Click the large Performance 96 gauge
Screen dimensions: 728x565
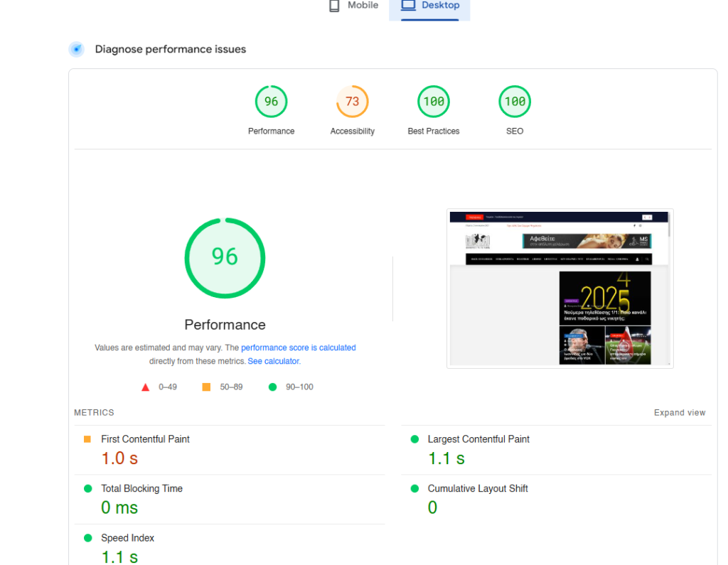coord(225,258)
